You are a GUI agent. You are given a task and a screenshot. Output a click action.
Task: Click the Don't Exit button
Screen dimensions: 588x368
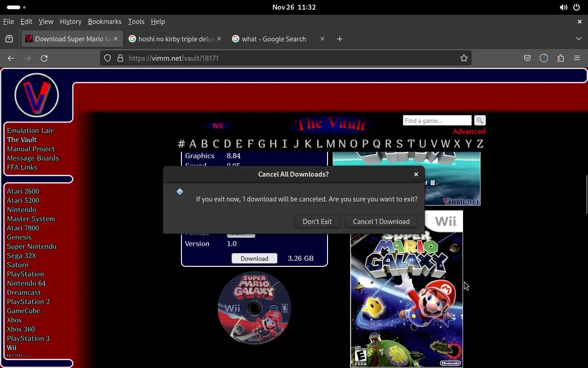point(317,221)
